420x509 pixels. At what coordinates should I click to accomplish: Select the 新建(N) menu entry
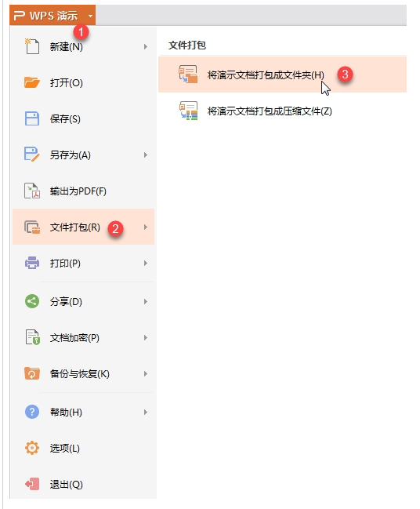(x=83, y=47)
